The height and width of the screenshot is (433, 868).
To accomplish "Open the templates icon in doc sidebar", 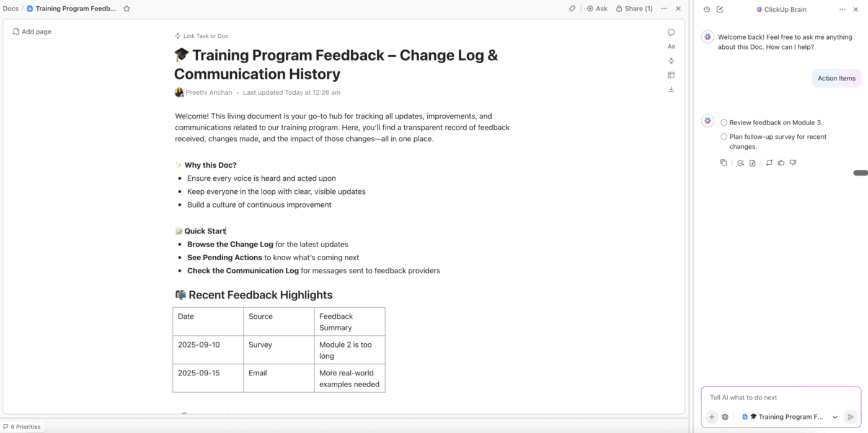I will point(671,75).
